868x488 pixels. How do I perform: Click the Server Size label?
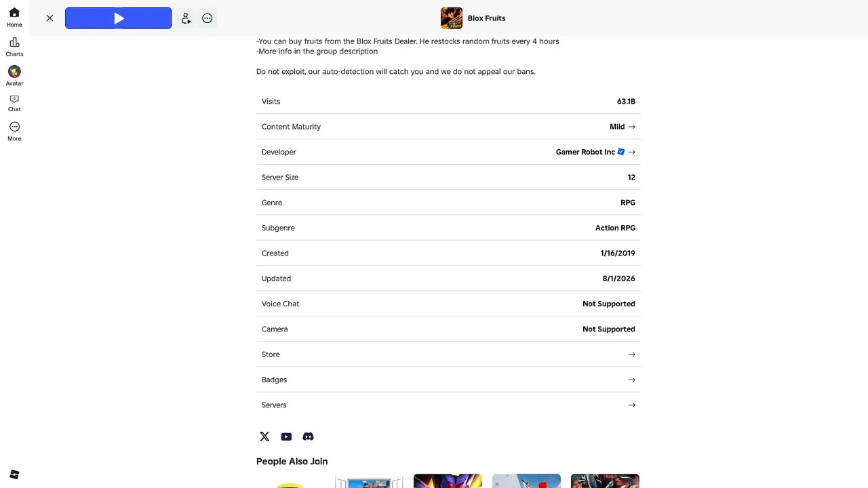(x=280, y=178)
